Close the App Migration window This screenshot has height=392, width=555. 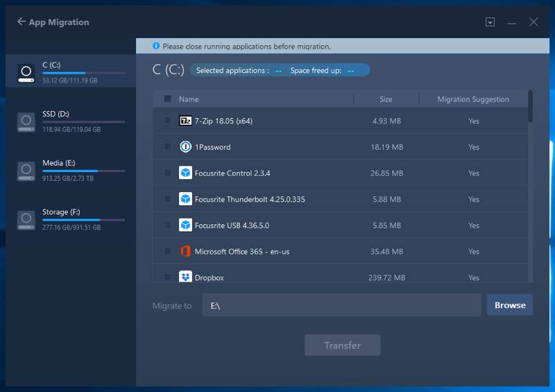(x=533, y=22)
